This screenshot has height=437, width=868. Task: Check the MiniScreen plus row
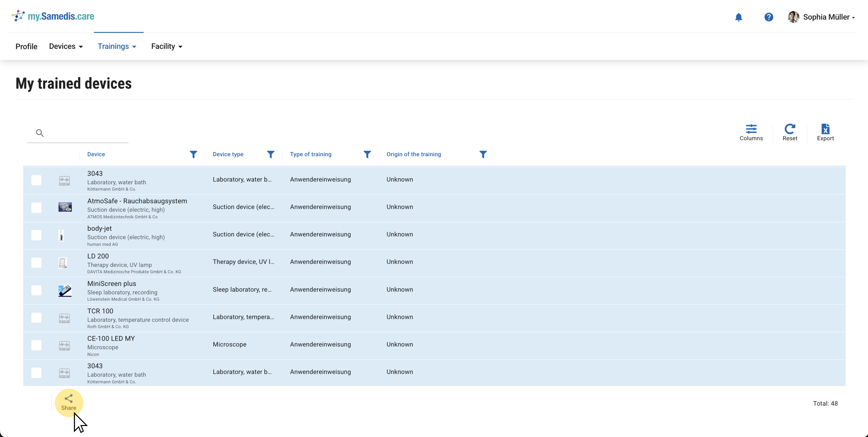(x=37, y=290)
